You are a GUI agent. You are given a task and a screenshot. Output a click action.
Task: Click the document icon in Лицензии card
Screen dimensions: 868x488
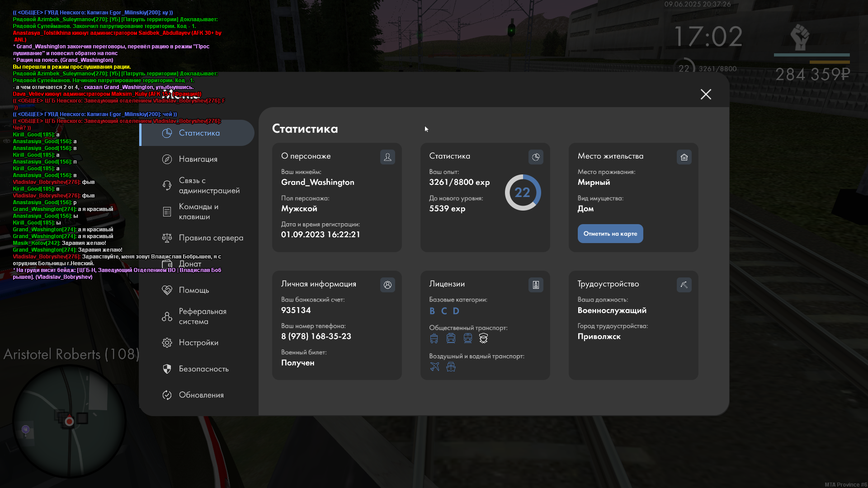click(x=536, y=285)
